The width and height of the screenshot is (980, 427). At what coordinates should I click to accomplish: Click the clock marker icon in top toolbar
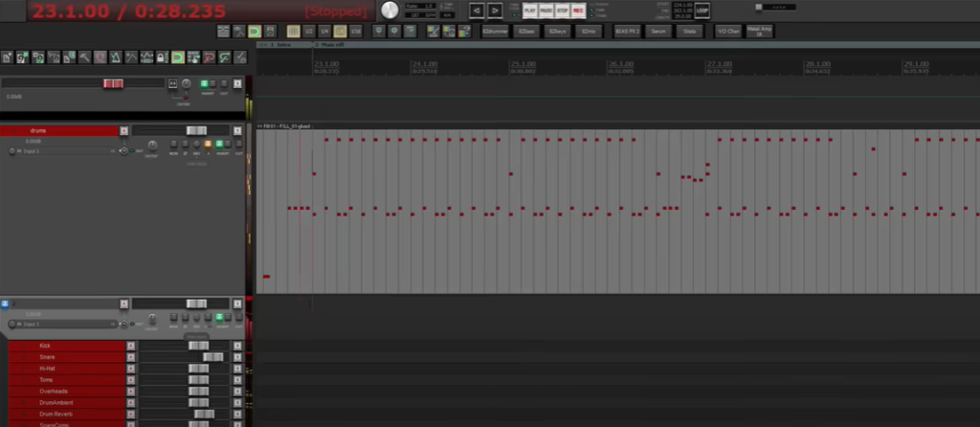pos(393,32)
